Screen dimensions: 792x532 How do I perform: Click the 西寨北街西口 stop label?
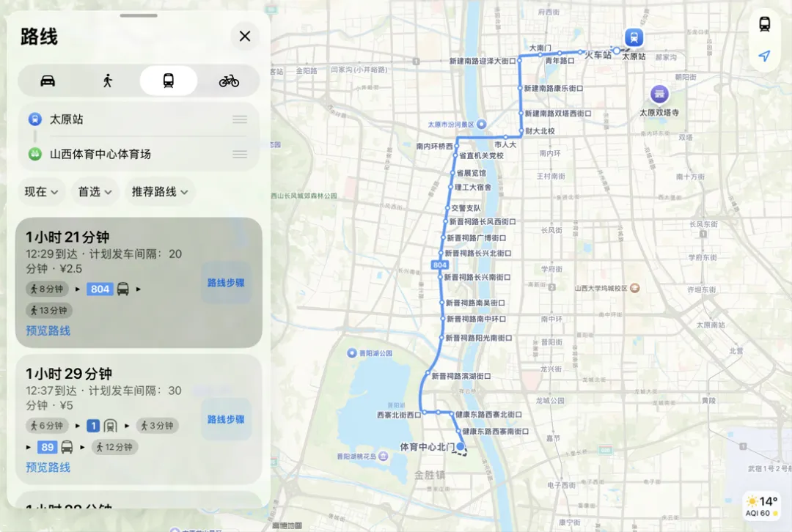point(399,415)
